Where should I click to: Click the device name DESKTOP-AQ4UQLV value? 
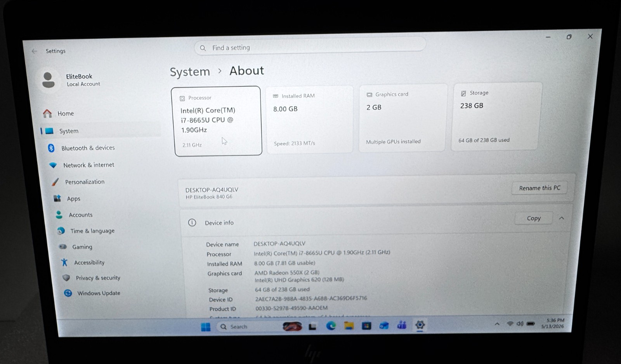click(x=279, y=243)
